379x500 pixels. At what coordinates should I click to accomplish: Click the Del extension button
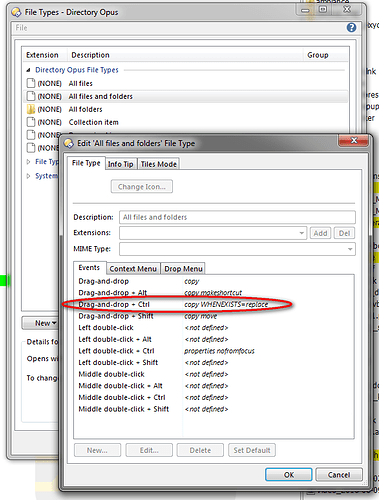click(x=344, y=233)
